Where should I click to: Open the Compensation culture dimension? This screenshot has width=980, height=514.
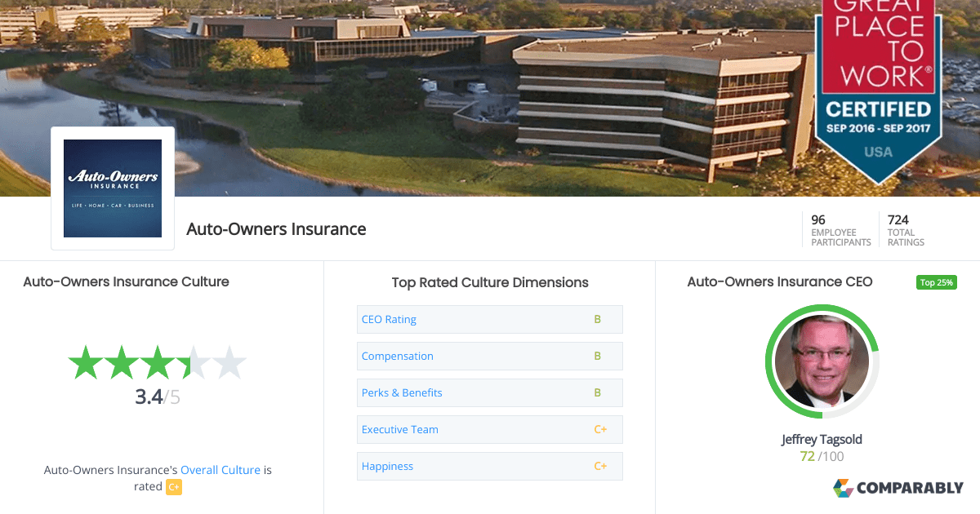(x=490, y=356)
